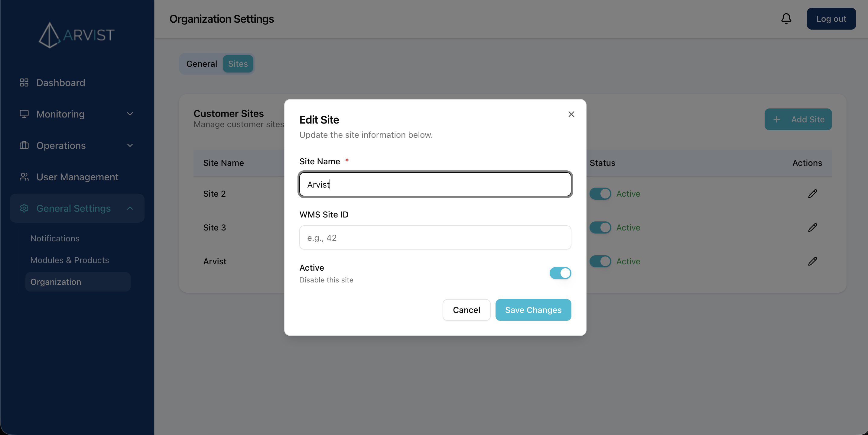Screen dimensions: 868x435
Task: Toggle Site 3 status switch
Action: pos(600,227)
